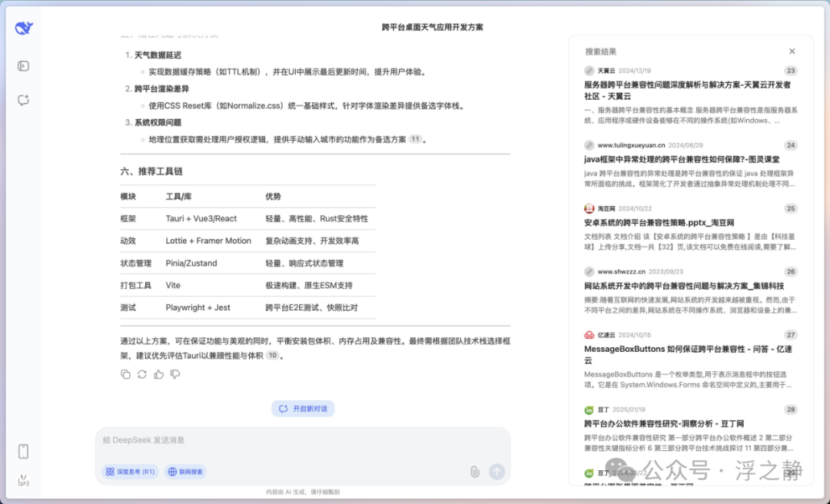Open the MessageBoxButtons 如何保证跨平台兼容性 result
Screen dimensions: 830x504
(x=688, y=355)
